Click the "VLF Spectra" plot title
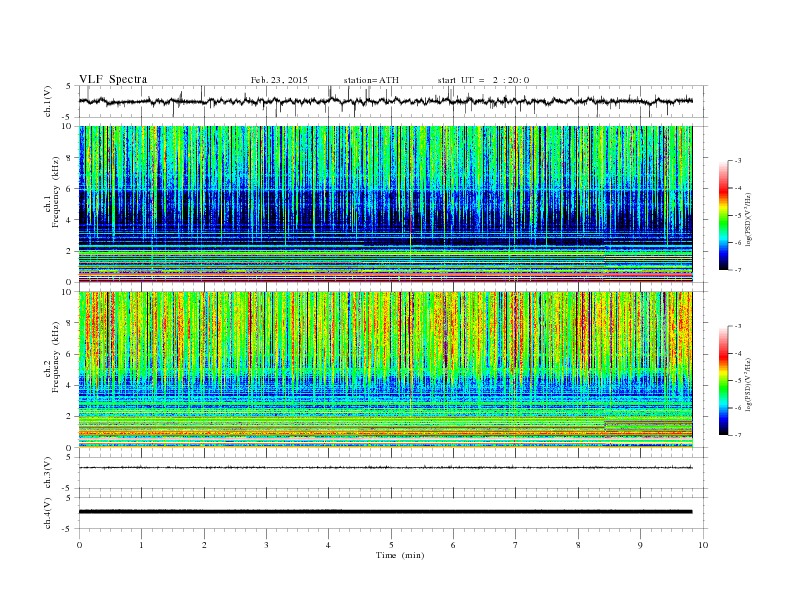792x612 pixels. (113, 79)
